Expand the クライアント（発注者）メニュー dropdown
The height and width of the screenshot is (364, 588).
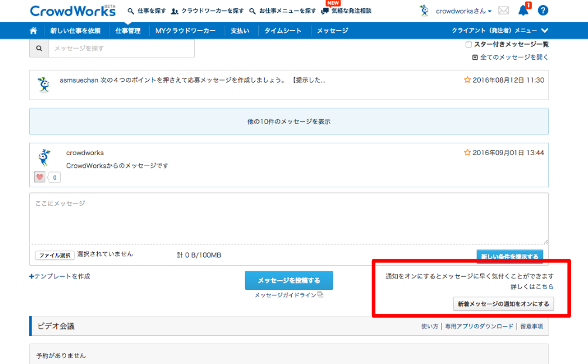pyautogui.click(x=500, y=30)
